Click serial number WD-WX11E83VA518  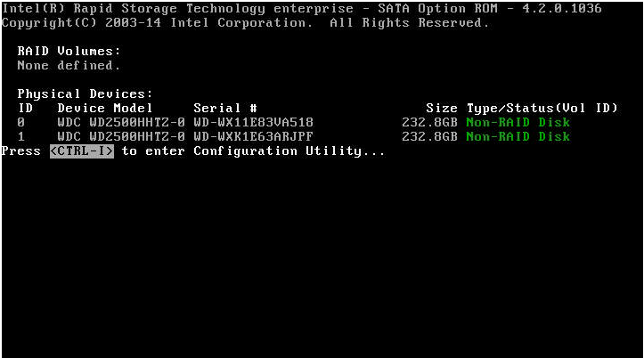click(x=253, y=122)
